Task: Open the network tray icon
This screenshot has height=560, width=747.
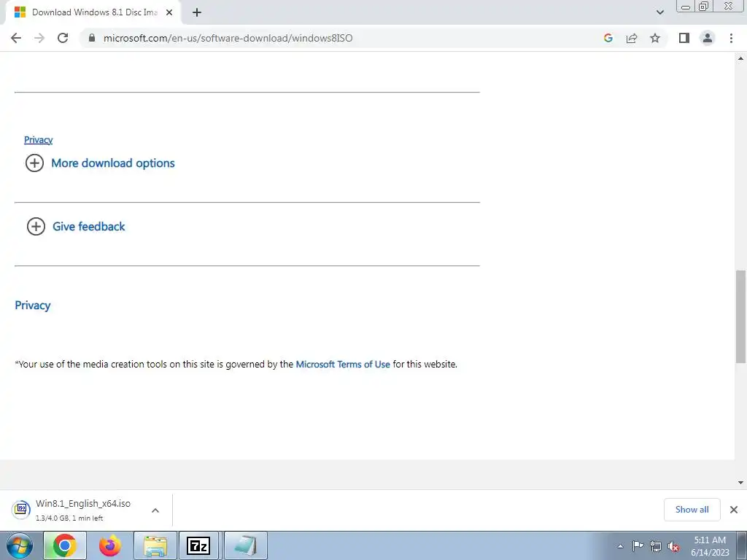Action: click(x=656, y=546)
